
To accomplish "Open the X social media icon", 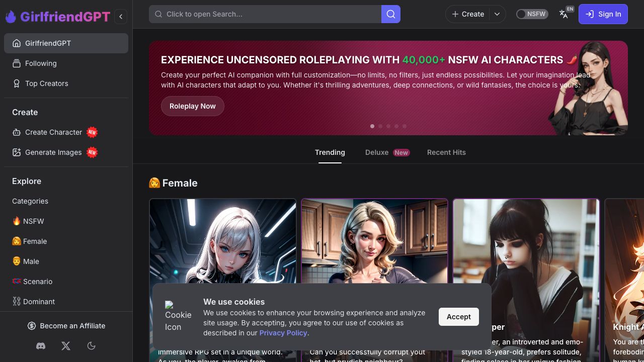I will (66, 346).
